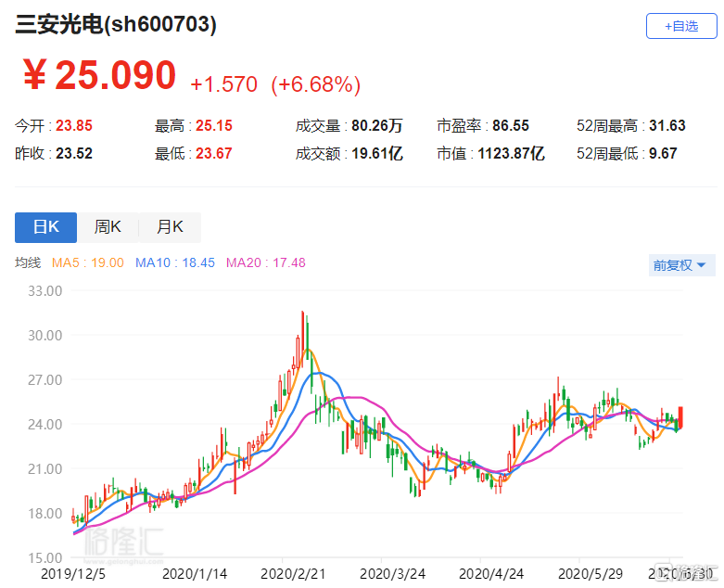Click the 2020/5/29 date label
This screenshot has height=588, width=724.
tap(591, 574)
